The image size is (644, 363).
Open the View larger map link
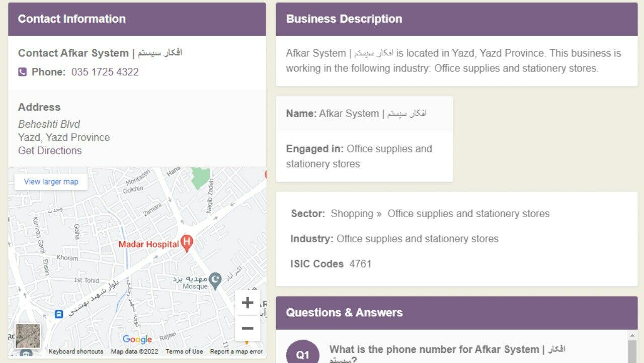tap(51, 181)
